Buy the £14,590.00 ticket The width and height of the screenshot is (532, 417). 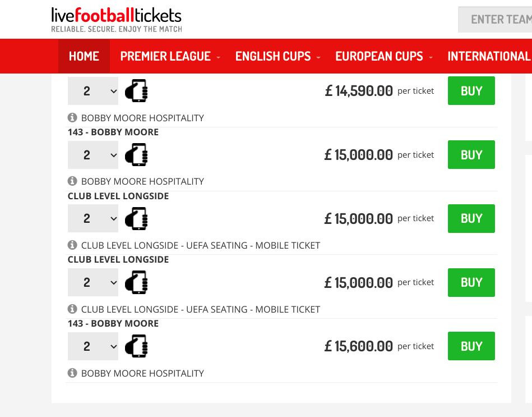[471, 91]
